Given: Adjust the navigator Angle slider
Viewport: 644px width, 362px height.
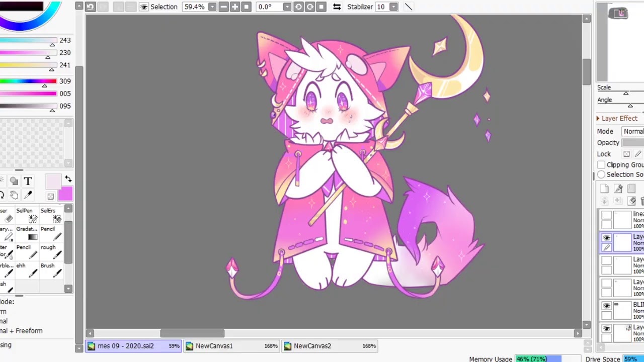Looking at the screenshot, I should point(630,106).
